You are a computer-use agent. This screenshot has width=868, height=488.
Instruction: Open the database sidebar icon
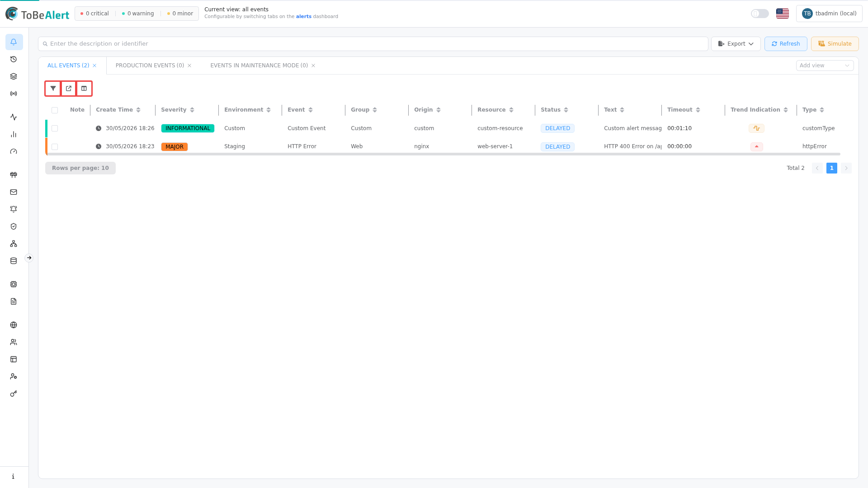14,261
